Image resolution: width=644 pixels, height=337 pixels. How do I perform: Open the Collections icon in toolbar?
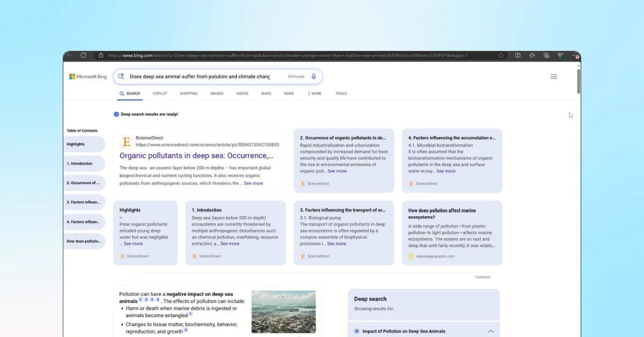click(546, 55)
